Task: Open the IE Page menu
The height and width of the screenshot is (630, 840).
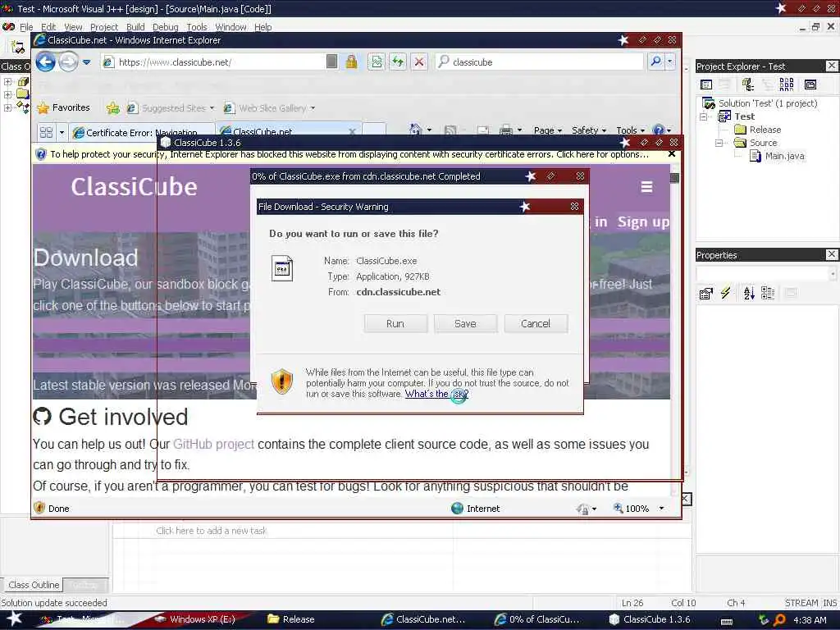Action: 547,130
